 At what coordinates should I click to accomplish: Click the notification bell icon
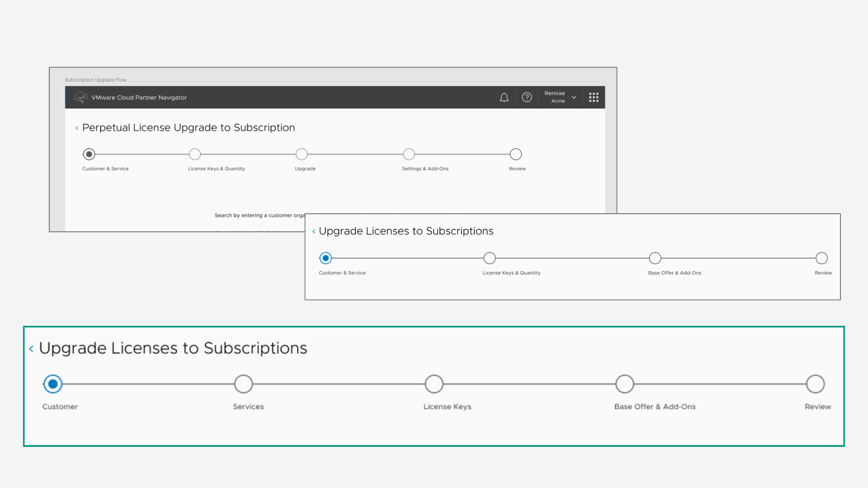point(504,98)
